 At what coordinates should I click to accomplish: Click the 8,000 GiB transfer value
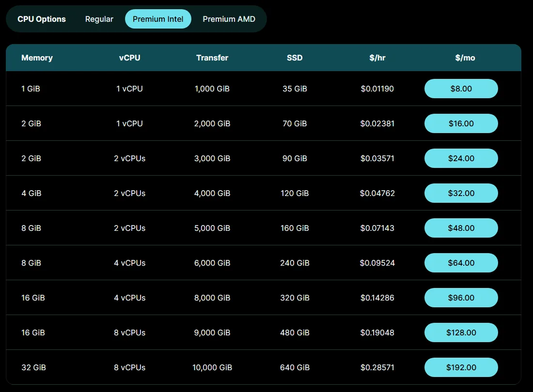pos(212,298)
